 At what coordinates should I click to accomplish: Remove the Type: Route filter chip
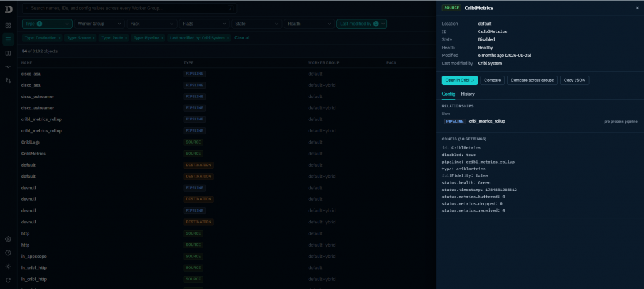pos(126,38)
